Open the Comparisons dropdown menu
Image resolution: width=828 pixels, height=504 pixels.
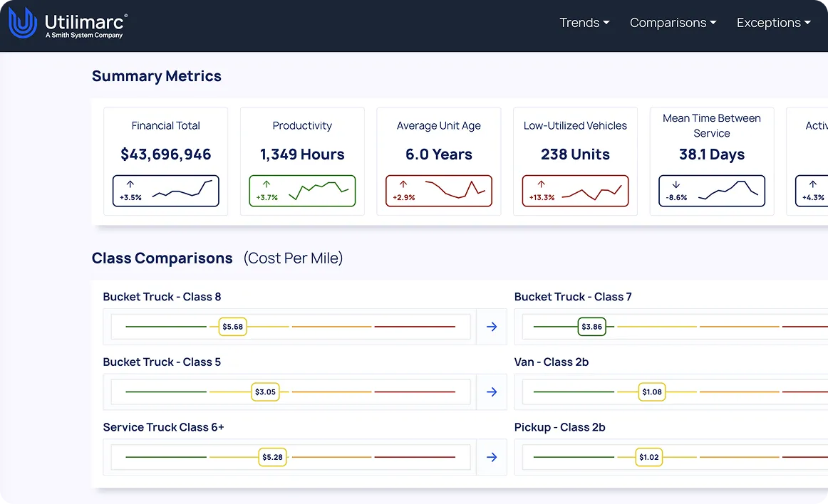click(x=673, y=23)
